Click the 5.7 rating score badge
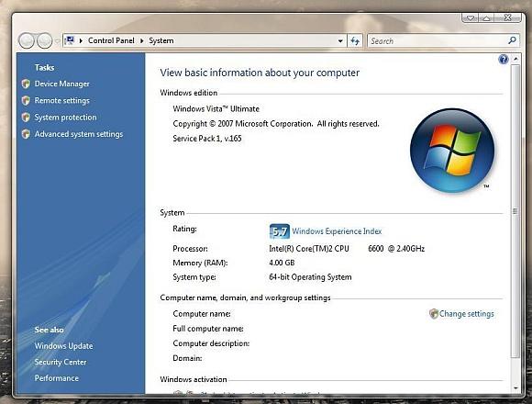The height and width of the screenshot is (404, 532). [280, 231]
